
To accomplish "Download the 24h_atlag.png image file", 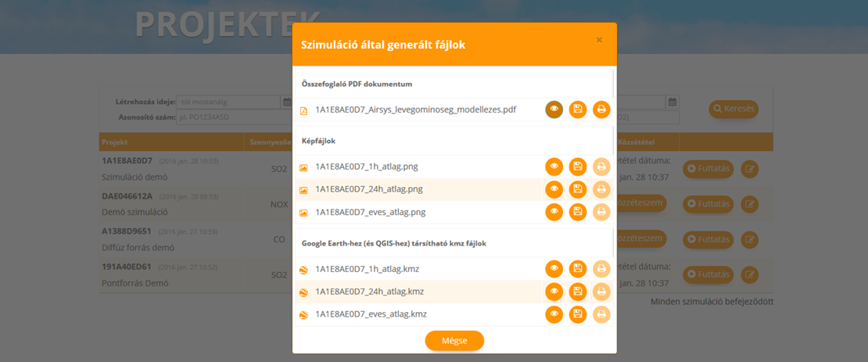I will coord(578,188).
